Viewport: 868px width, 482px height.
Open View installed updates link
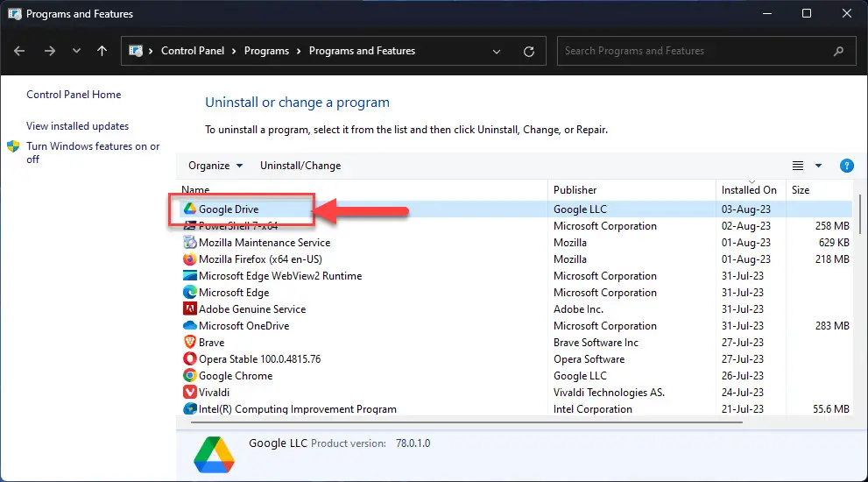coord(77,126)
